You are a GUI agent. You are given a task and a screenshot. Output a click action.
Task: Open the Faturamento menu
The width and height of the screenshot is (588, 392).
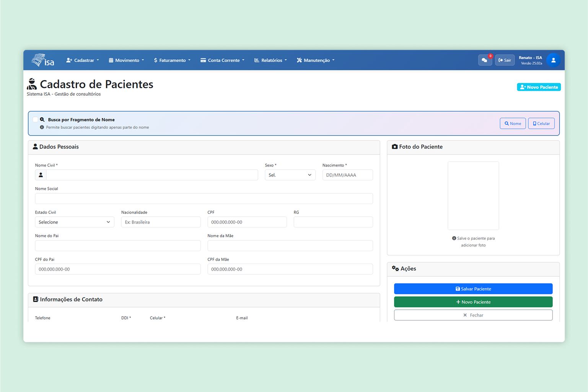coord(172,60)
